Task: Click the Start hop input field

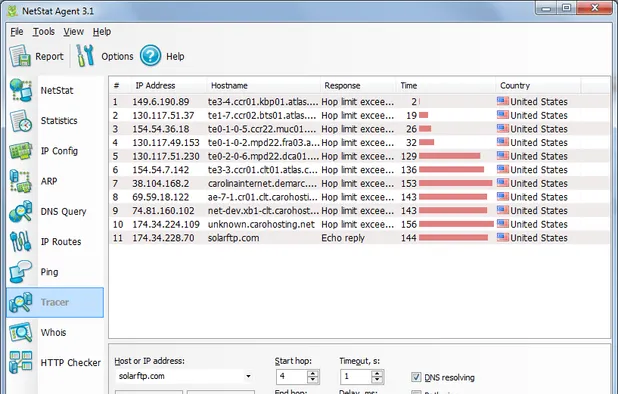Action: click(x=292, y=377)
